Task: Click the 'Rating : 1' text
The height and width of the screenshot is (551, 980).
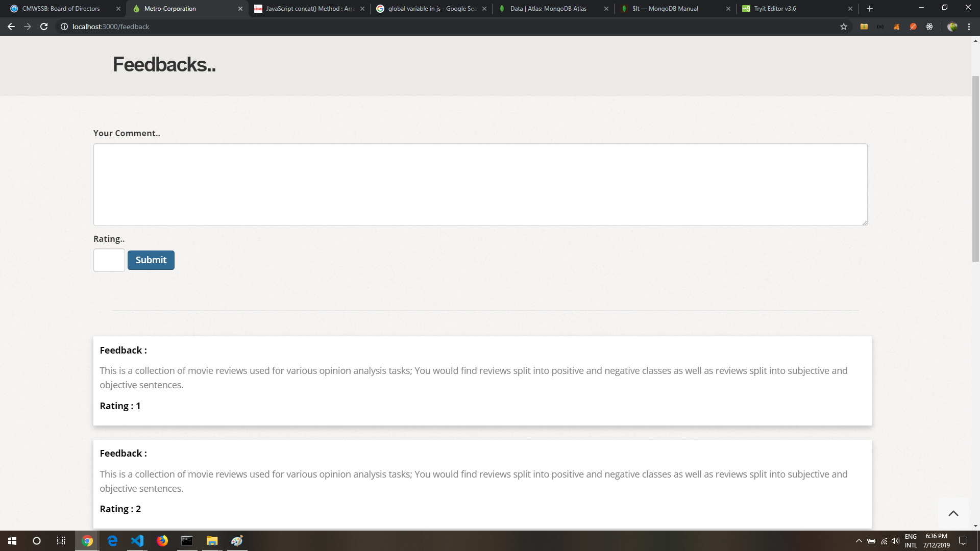Action: pyautogui.click(x=120, y=406)
